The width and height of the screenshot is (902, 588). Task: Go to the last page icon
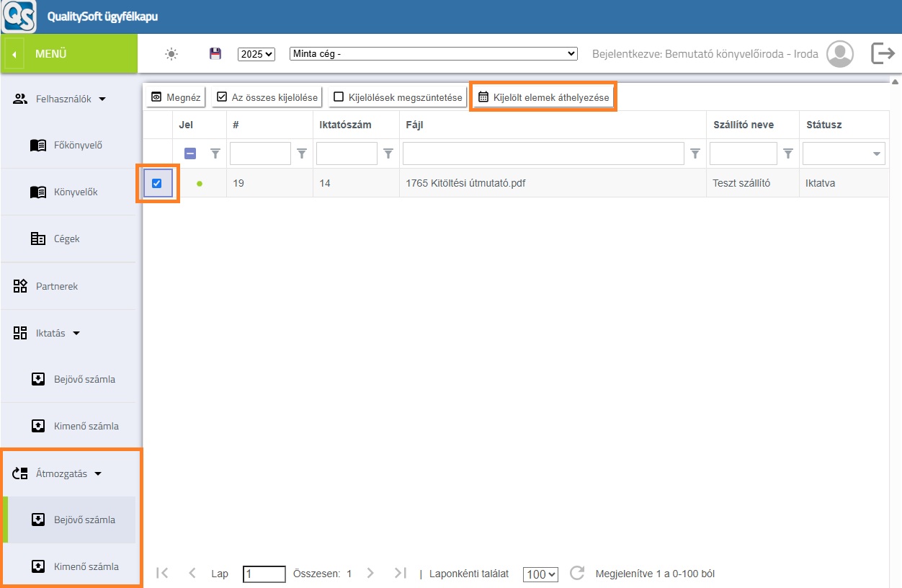coord(401,574)
